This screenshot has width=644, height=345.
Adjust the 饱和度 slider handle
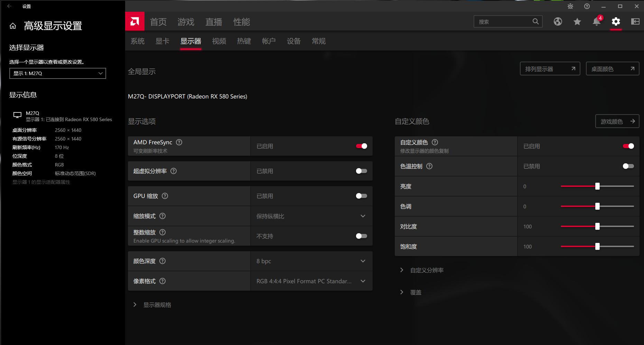[x=597, y=246]
